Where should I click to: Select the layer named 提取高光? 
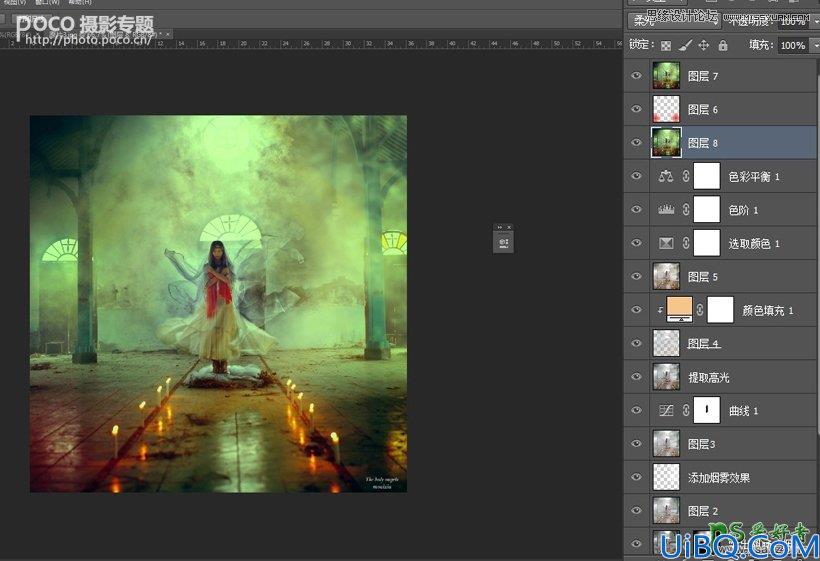pyautogui.click(x=708, y=377)
